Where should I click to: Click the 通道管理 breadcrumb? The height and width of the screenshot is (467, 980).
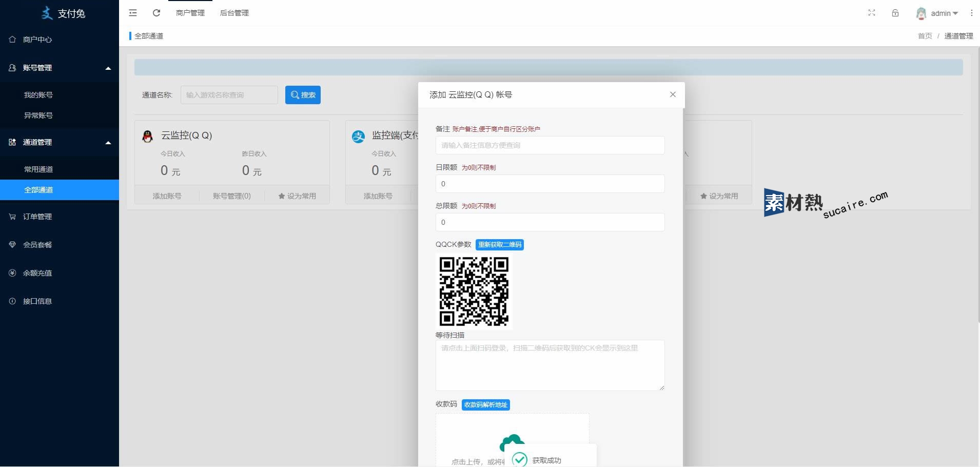958,36
